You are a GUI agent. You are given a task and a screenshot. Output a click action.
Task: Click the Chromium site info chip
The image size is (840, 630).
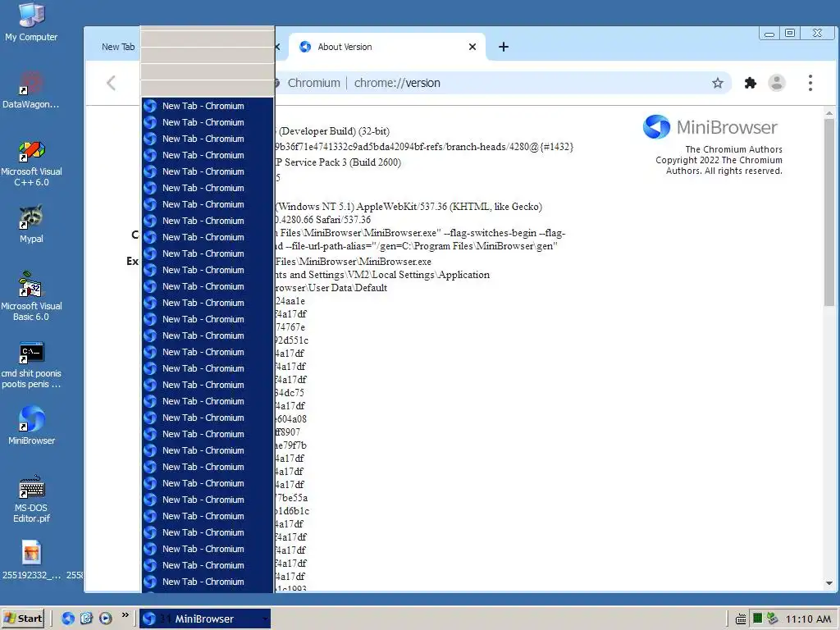(x=308, y=83)
